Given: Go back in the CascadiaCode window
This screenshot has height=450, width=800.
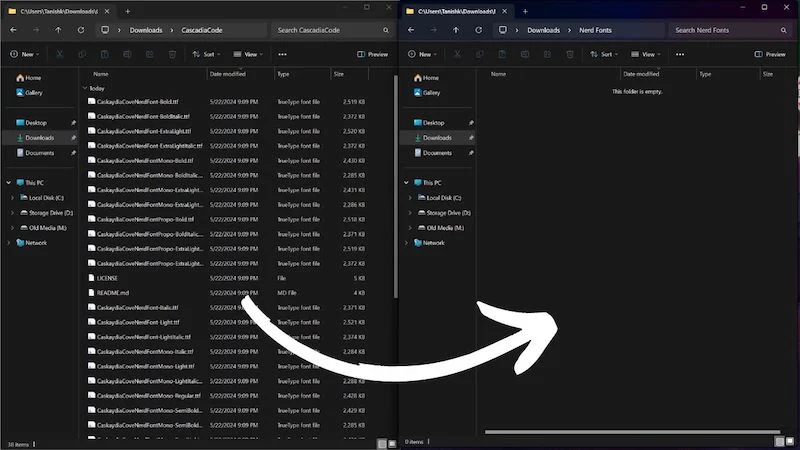Looking at the screenshot, I should click(x=13, y=30).
